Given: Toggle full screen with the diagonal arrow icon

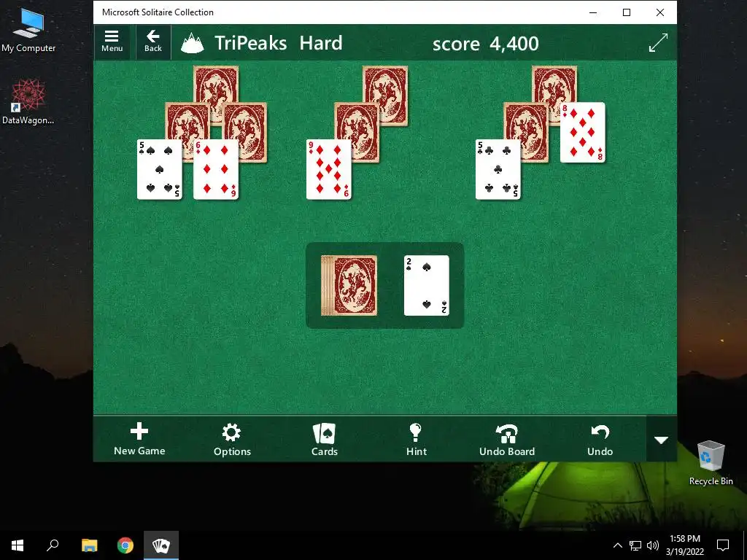Looking at the screenshot, I should [659, 43].
